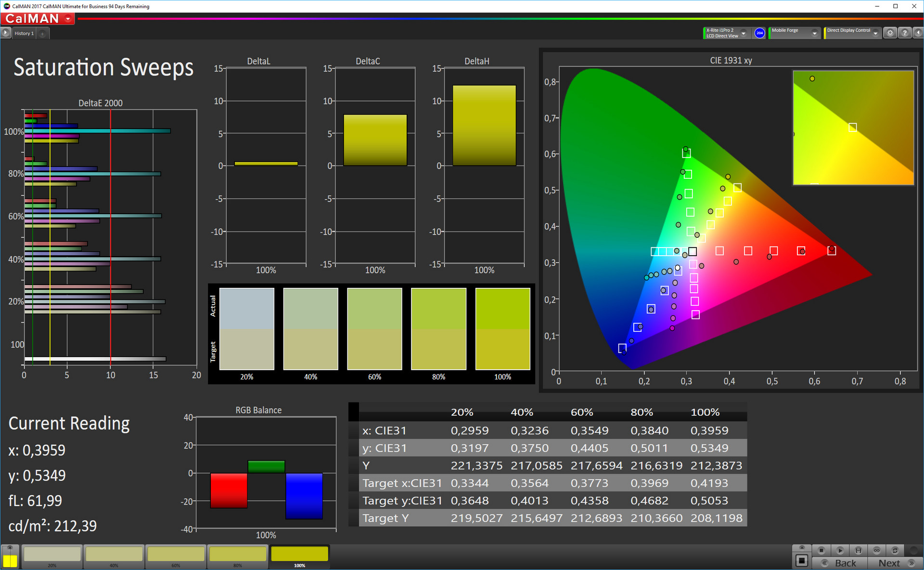924x570 pixels.
Task: Collapse side panel with left arrow icon
Action: (x=918, y=33)
